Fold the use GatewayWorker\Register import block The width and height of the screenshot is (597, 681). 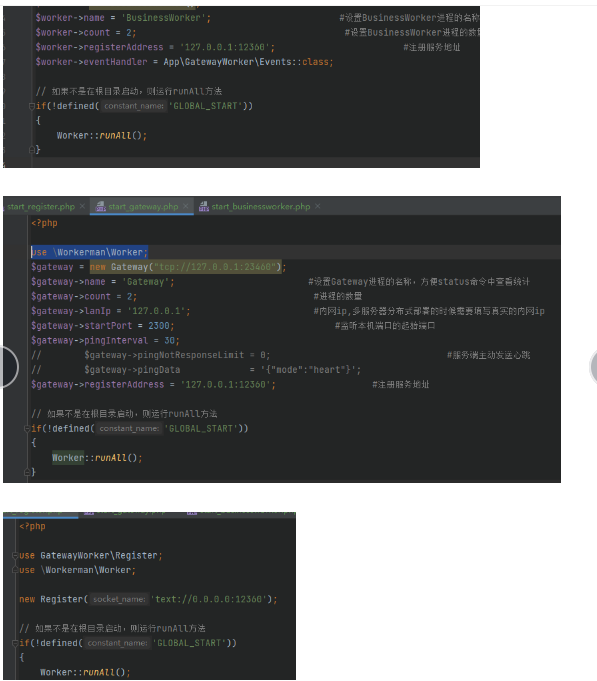point(15,555)
